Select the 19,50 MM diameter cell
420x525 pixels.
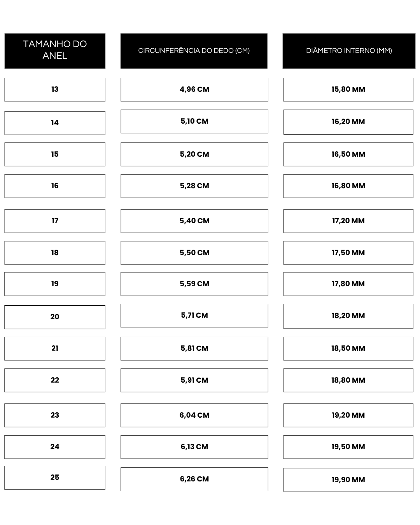coord(348,447)
